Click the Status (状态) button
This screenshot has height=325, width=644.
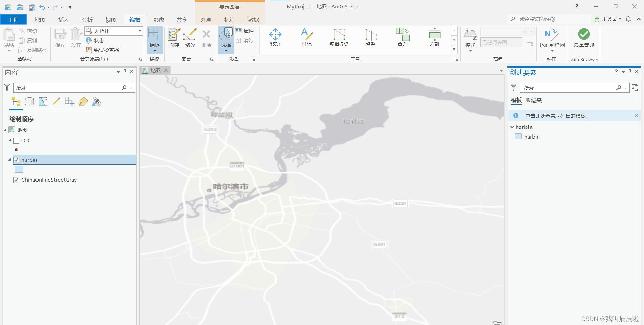(x=95, y=40)
